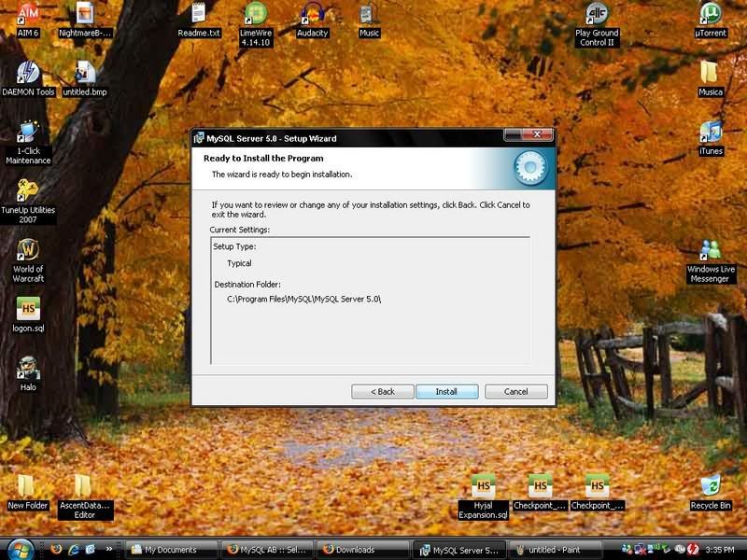Select the DAEMON Tools desktop icon
747x560 pixels.
coord(28,78)
